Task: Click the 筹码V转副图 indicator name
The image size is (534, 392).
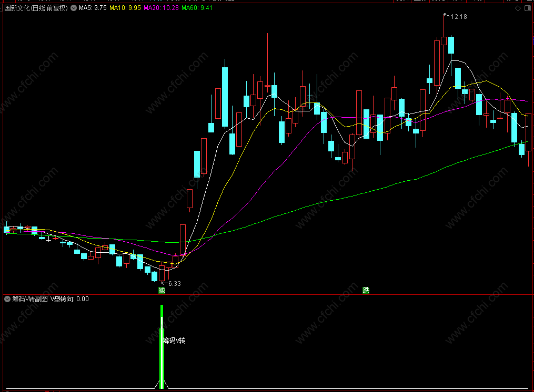Action: pyautogui.click(x=30, y=299)
